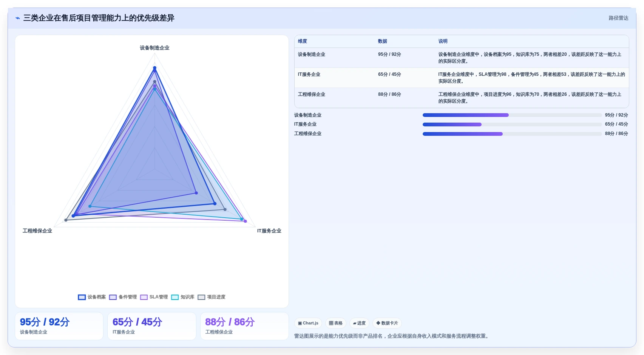Click the 88分 / 86分 table data cell
The image size is (644, 355).
389,94
